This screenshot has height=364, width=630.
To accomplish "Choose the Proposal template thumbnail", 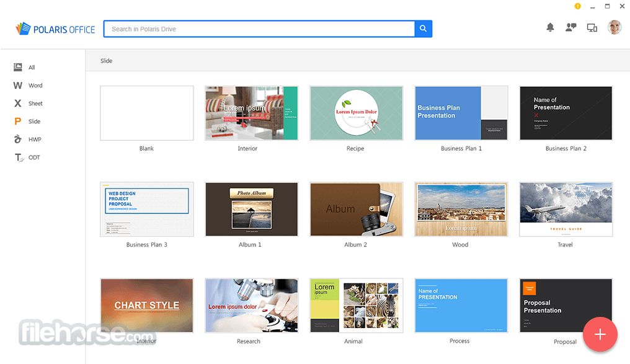I will (566, 305).
